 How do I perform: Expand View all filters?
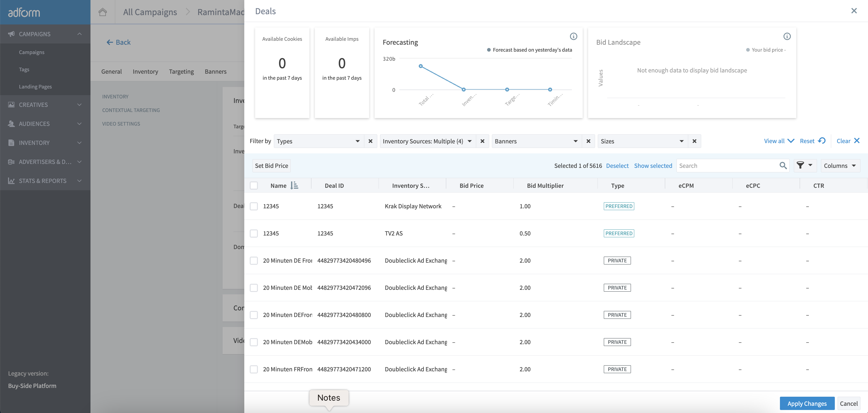(x=779, y=141)
